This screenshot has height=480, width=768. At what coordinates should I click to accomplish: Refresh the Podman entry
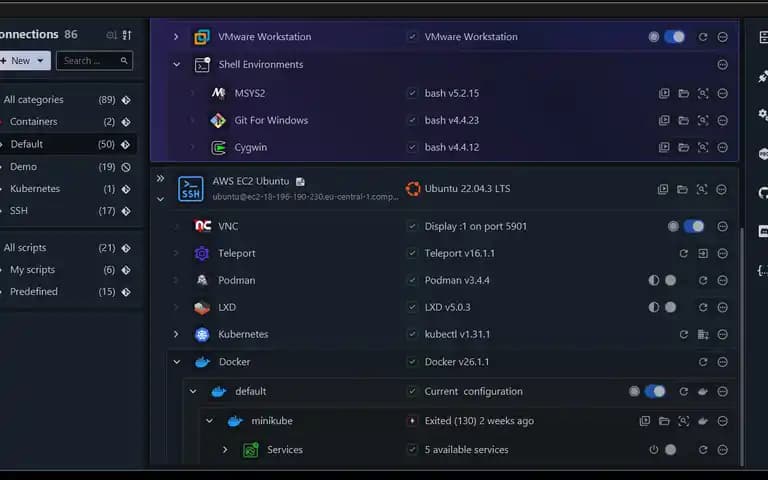(703, 280)
